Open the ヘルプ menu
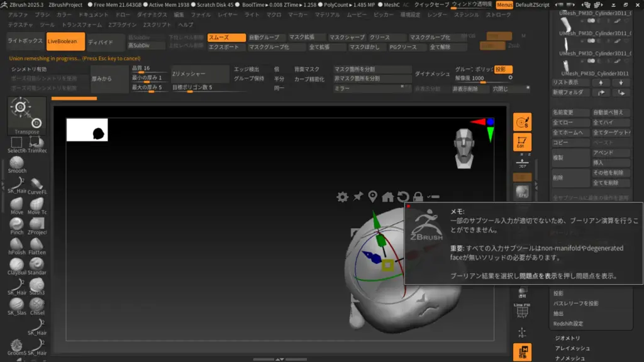Screen dimensions: 644x362 pos(186,25)
